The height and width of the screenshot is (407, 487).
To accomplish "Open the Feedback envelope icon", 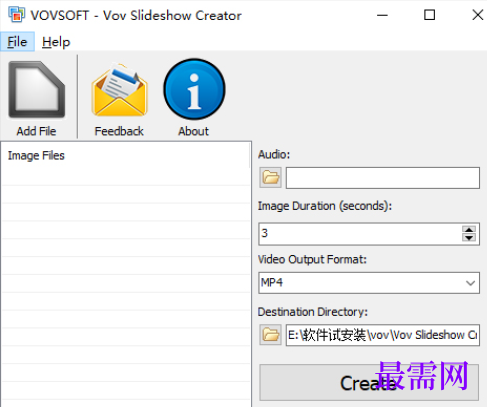I will click(x=119, y=90).
